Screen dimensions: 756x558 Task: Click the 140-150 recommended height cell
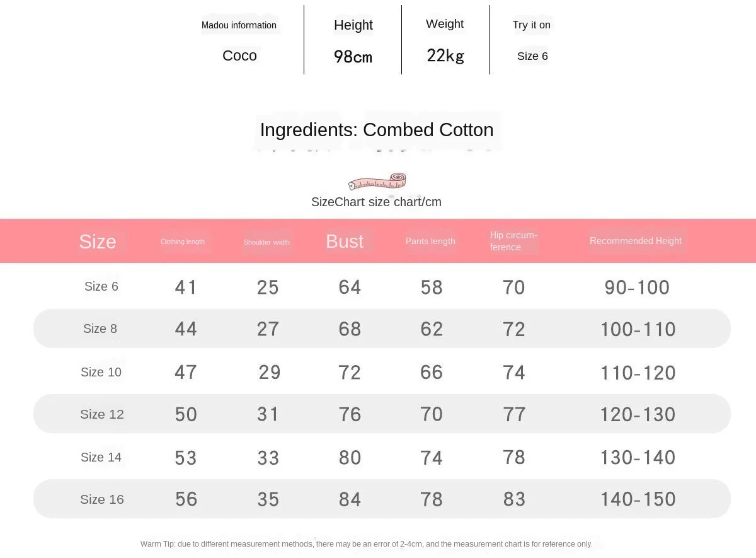coord(638,499)
